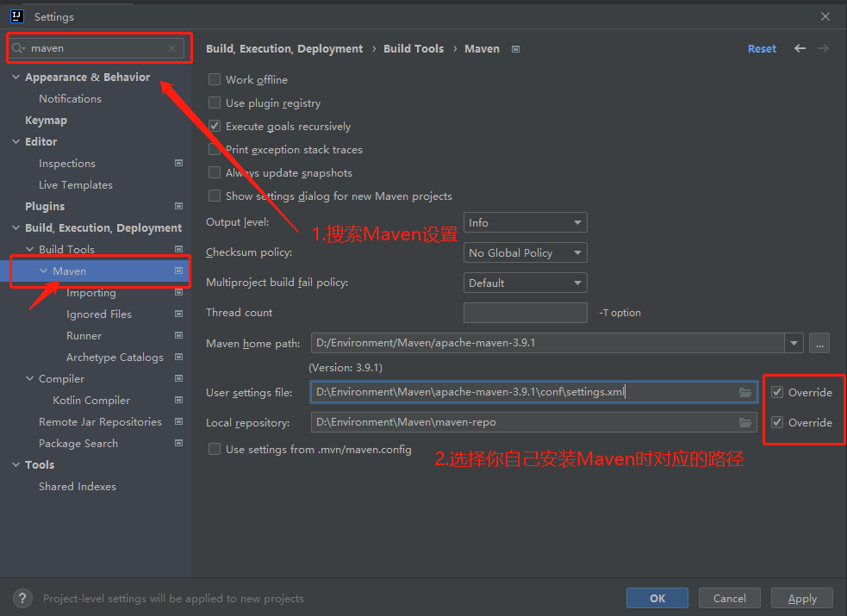Select Notifications in settings tree
847x616 pixels.
coord(70,99)
